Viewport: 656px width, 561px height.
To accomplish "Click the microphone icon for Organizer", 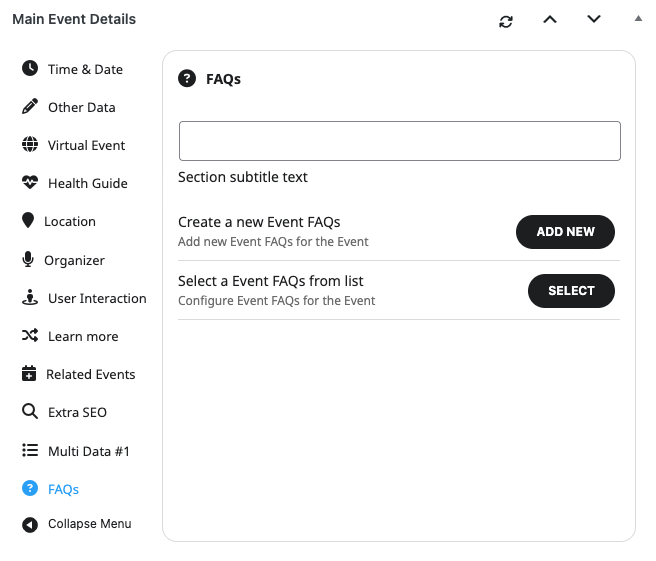I will [x=28, y=260].
